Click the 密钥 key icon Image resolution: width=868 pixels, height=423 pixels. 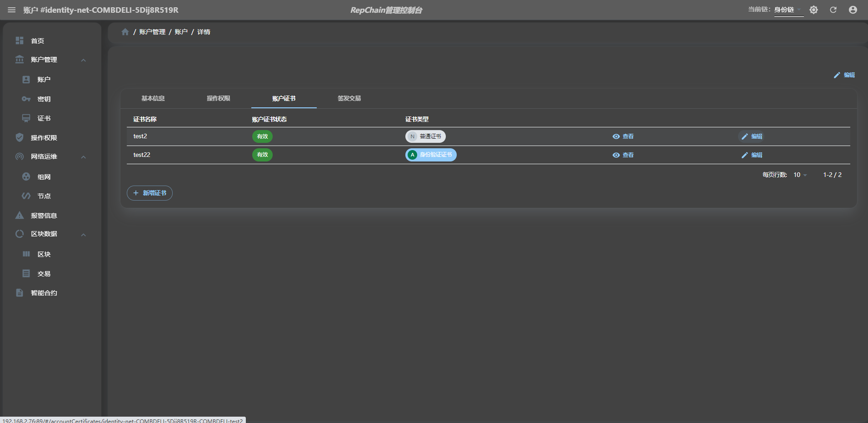coord(26,99)
